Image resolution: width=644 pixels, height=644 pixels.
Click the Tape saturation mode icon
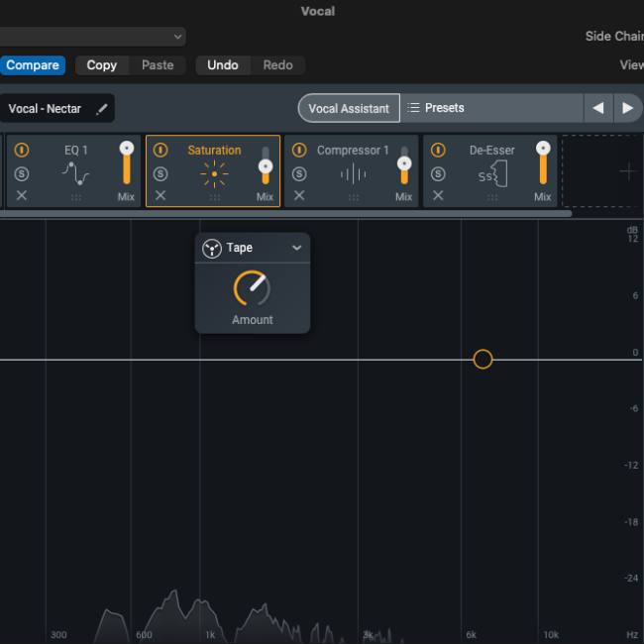coord(211,249)
